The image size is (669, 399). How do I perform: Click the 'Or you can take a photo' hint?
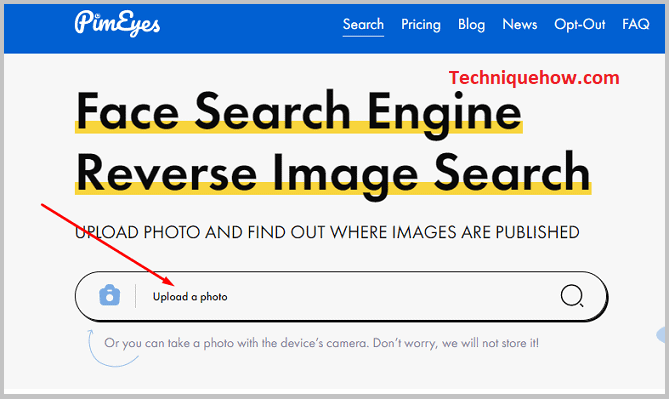321,343
